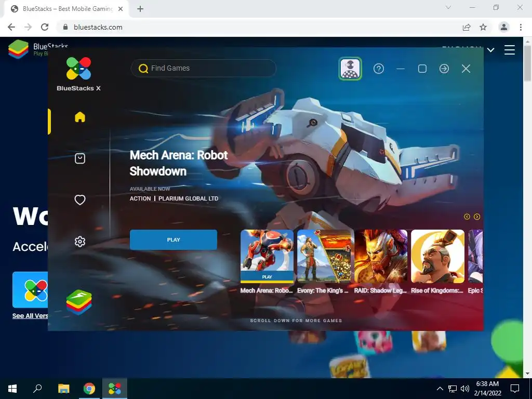Go back in the Chrome browser
Viewport: 532px width, 399px height.
tap(11, 27)
